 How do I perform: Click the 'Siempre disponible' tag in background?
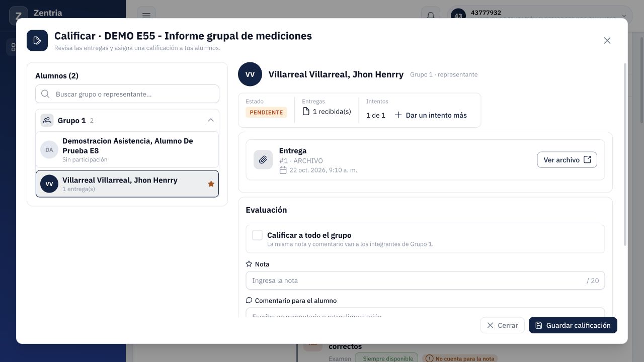(386, 358)
